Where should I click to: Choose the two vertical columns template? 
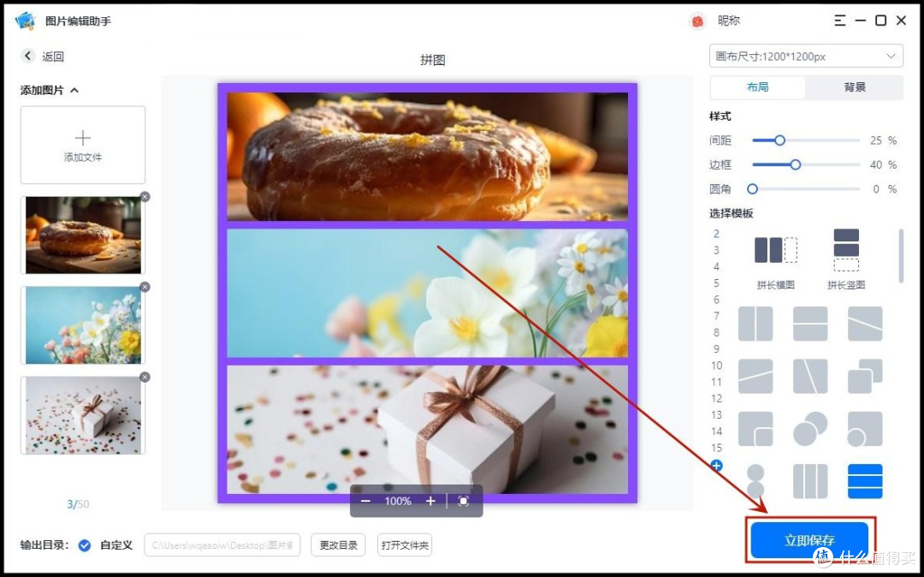click(x=755, y=324)
